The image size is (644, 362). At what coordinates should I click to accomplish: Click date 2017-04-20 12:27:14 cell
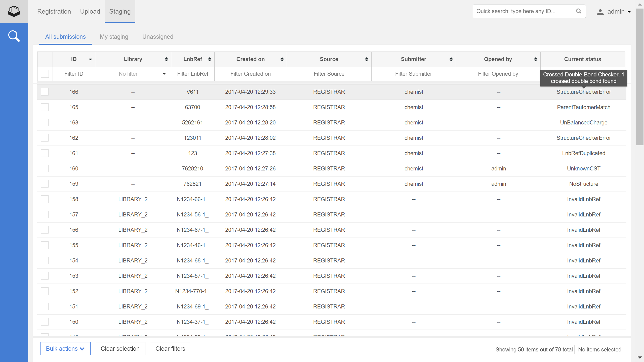coord(250,184)
